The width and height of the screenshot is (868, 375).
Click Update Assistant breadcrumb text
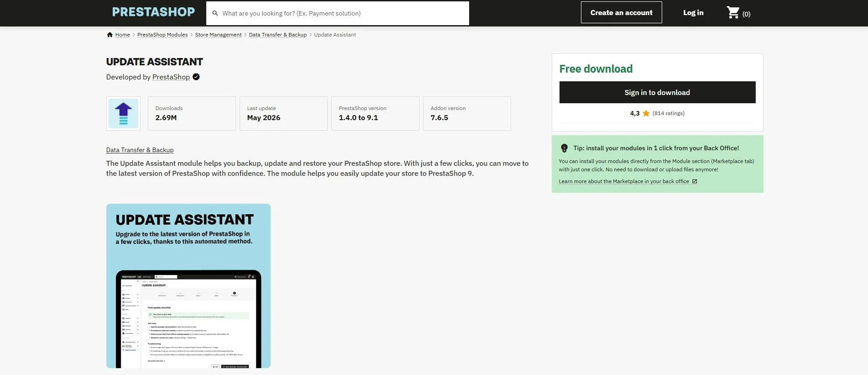[x=335, y=35]
